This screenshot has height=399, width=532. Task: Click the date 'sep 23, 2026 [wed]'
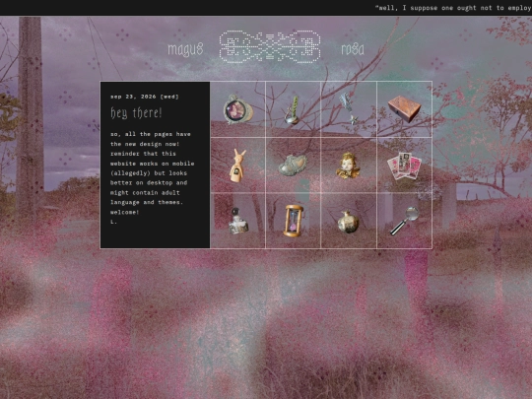coord(145,97)
